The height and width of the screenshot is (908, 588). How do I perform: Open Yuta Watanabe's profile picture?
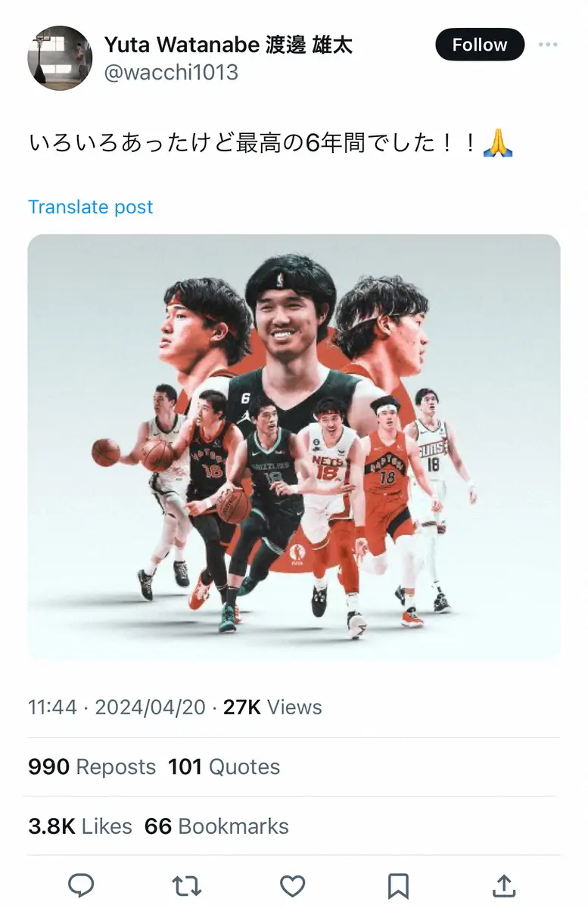60,58
